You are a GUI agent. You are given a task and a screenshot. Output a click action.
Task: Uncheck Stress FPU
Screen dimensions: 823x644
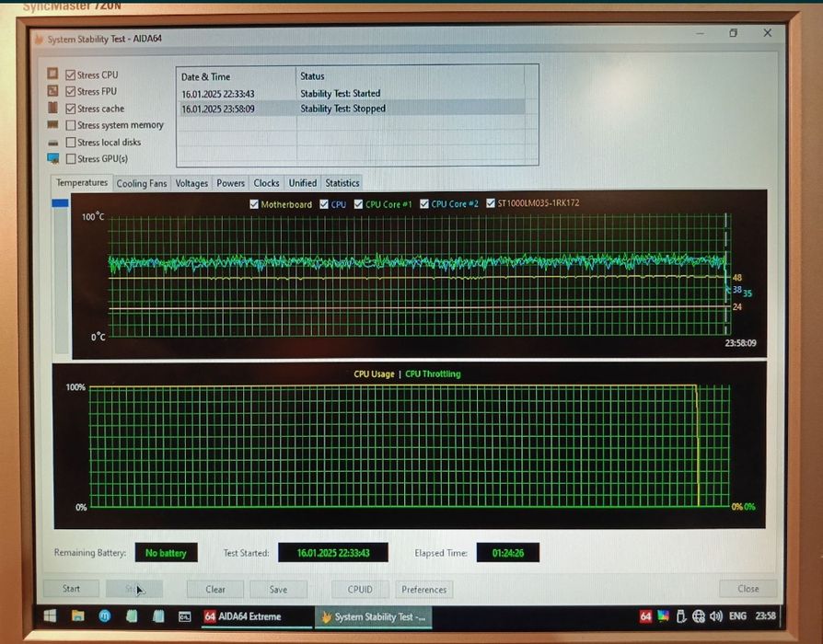(70, 92)
